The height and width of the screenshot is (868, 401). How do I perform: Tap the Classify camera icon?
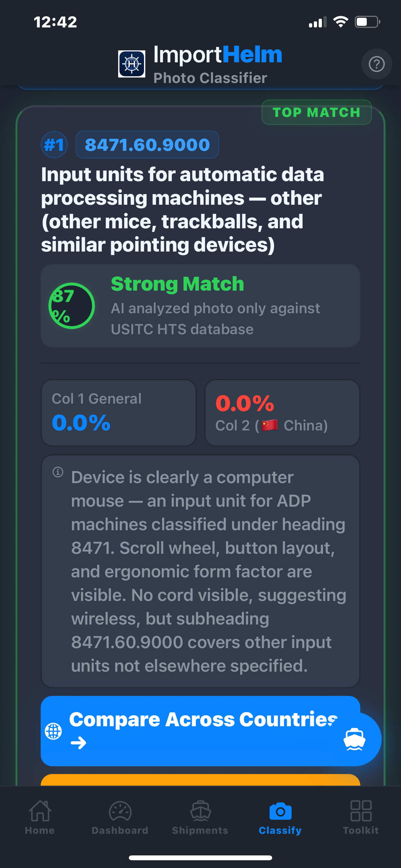(x=280, y=811)
